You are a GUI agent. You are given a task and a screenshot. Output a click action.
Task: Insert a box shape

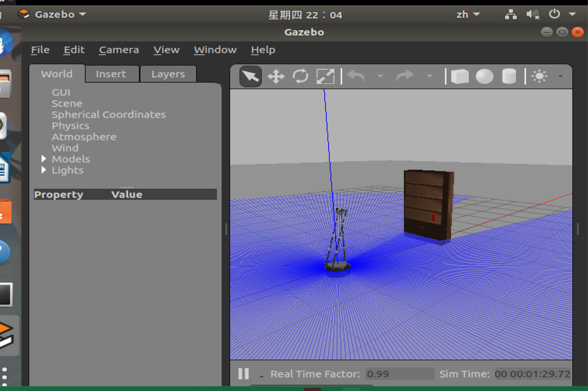pos(460,76)
